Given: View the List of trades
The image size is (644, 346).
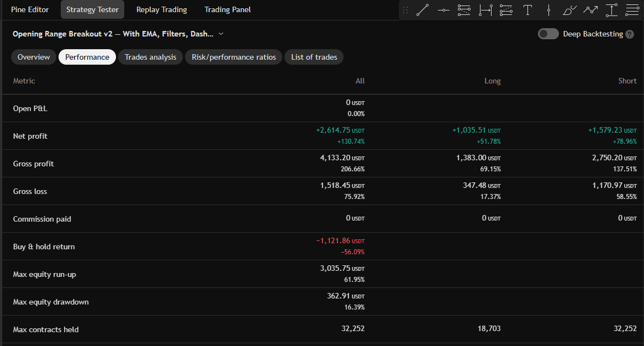Looking at the screenshot, I should coord(314,57).
